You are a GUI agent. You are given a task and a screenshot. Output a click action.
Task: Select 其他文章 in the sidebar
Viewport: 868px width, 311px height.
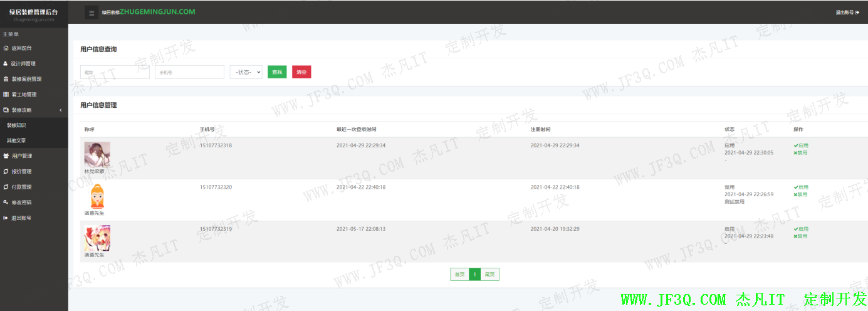16,140
